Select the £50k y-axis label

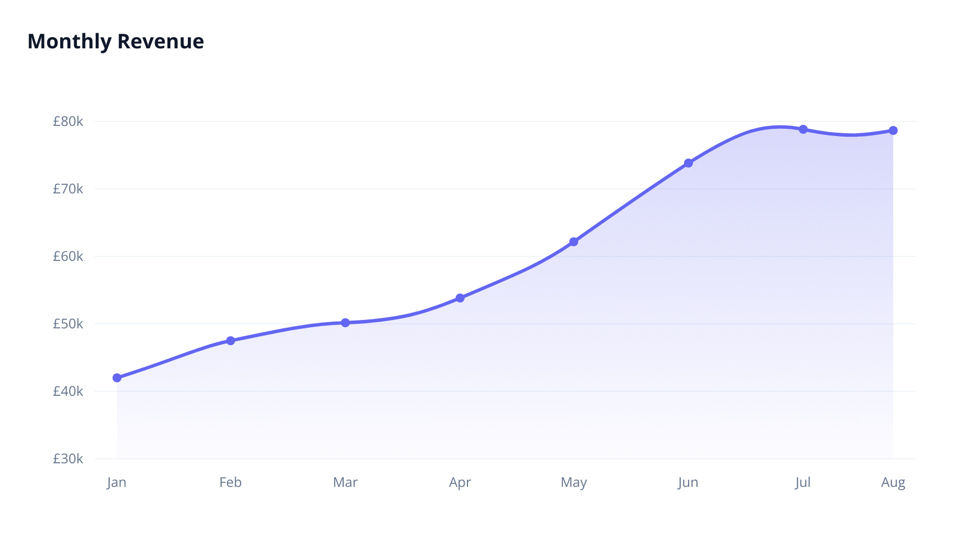(x=68, y=324)
